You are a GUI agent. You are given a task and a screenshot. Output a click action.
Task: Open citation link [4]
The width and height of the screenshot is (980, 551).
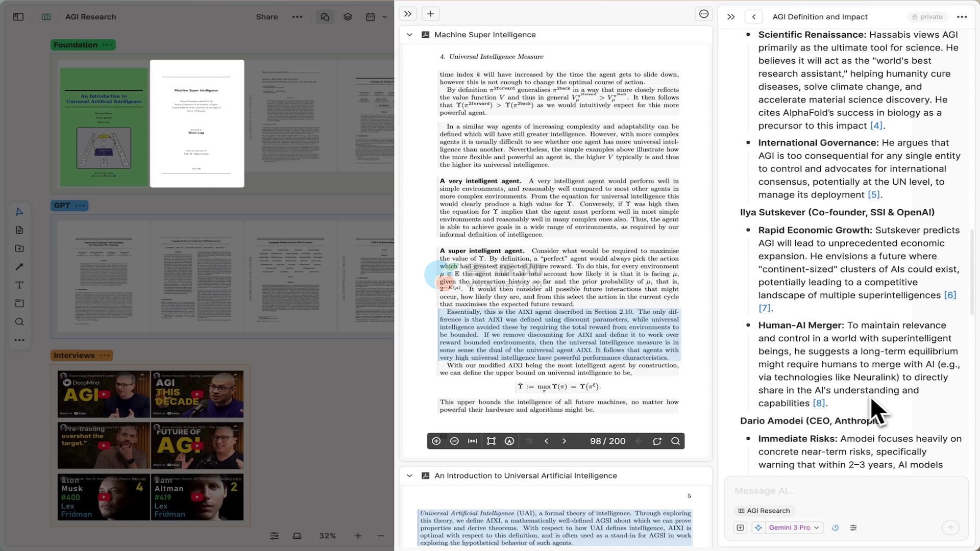click(876, 126)
